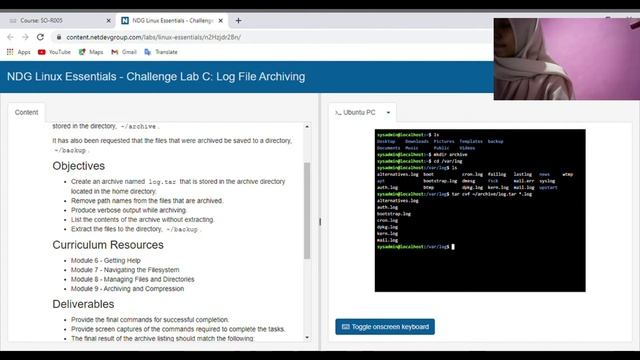Click 'Produce verbose output while archiving' line

click(x=129, y=210)
